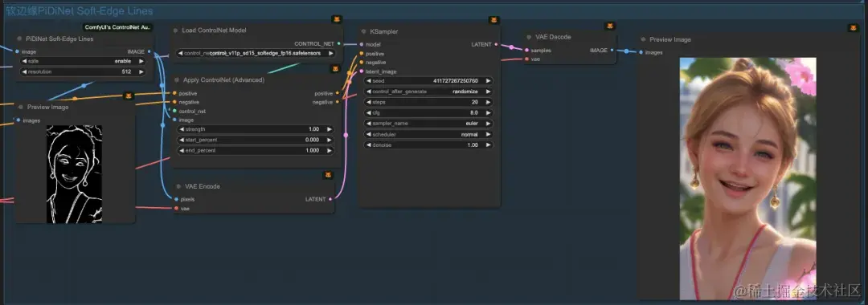Click the CONTROL_NET output port

point(339,43)
